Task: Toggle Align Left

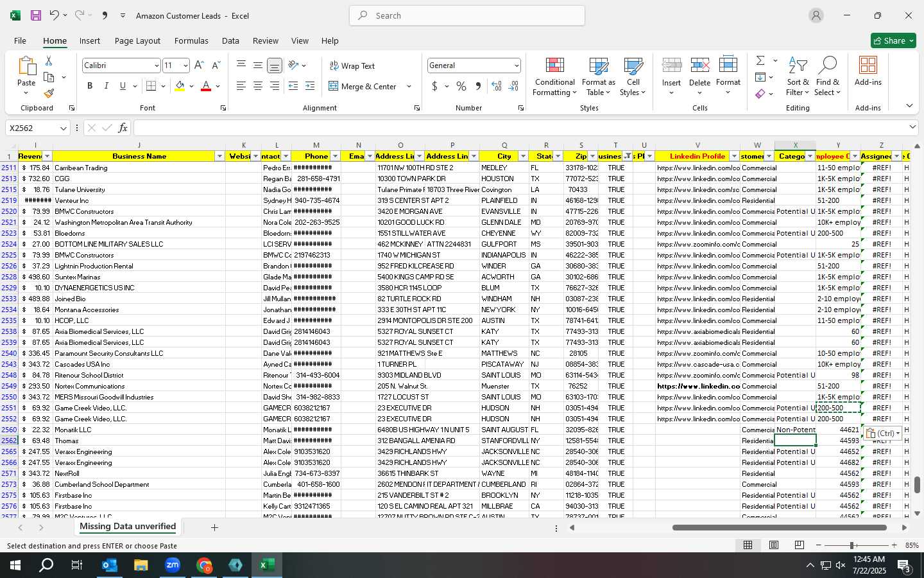Action: pos(241,86)
